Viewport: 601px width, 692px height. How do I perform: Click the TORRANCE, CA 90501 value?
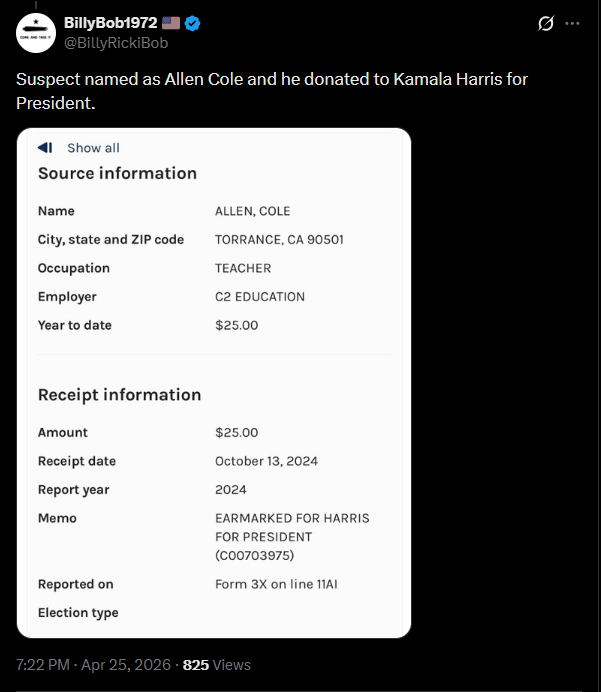tap(279, 240)
